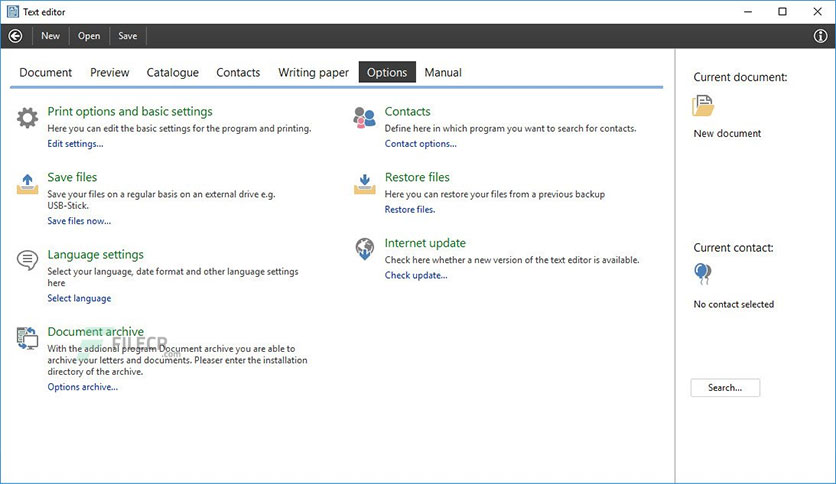Open the Catalogue tab
Viewport: 836px width, 484px height.
point(173,72)
